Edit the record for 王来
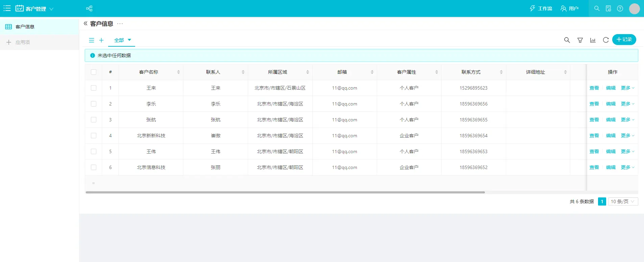The image size is (644, 262). point(611,88)
